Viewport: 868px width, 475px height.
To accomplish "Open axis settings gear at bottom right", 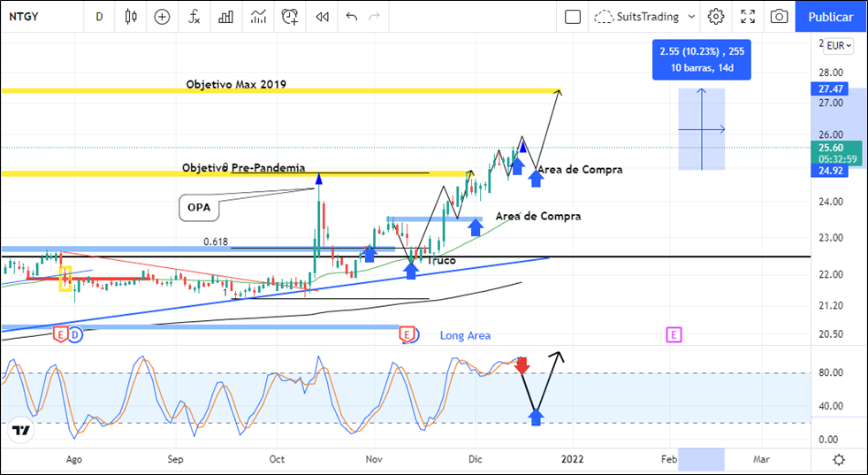I will pos(838,459).
